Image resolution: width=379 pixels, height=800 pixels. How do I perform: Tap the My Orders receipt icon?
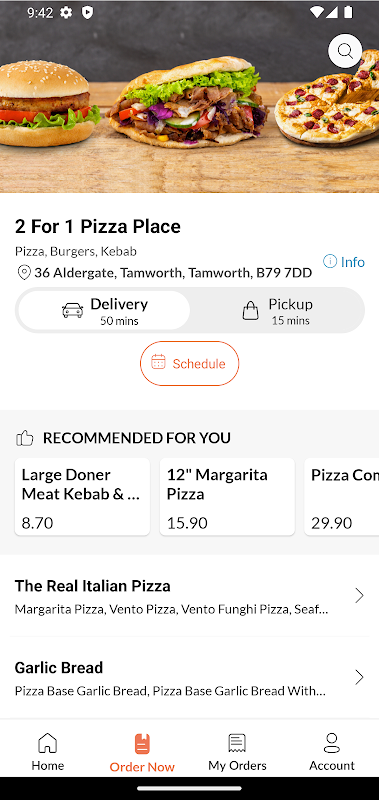point(237,743)
